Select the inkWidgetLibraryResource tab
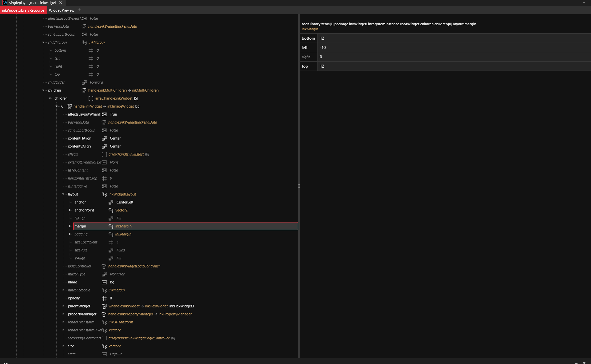This screenshot has height=364, width=591. click(23, 10)
